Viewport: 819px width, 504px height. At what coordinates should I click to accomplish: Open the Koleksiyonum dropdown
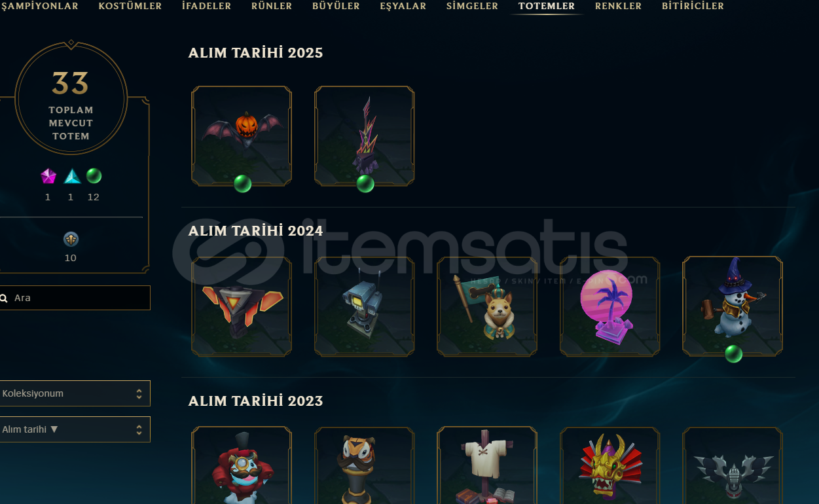click(75, 393)
